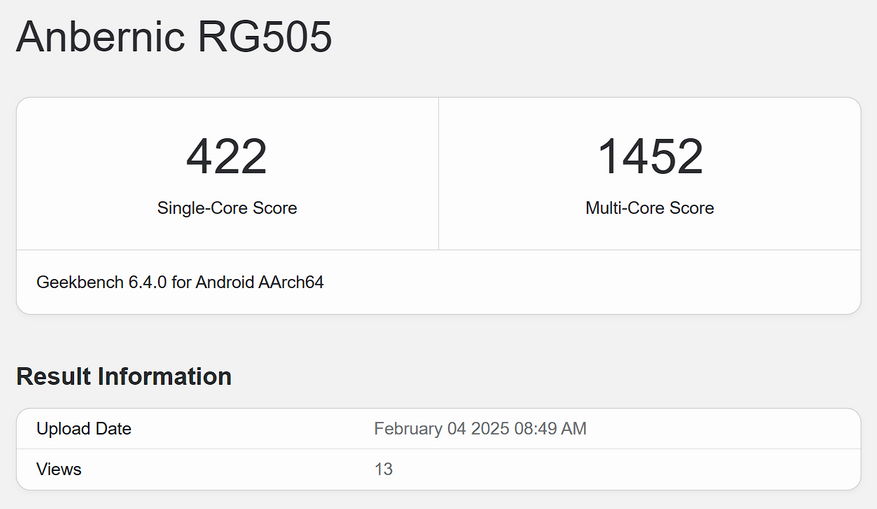Click "AM" in the upload time
The width and height of the screenshot is (877, 509).
coord(574,429)
